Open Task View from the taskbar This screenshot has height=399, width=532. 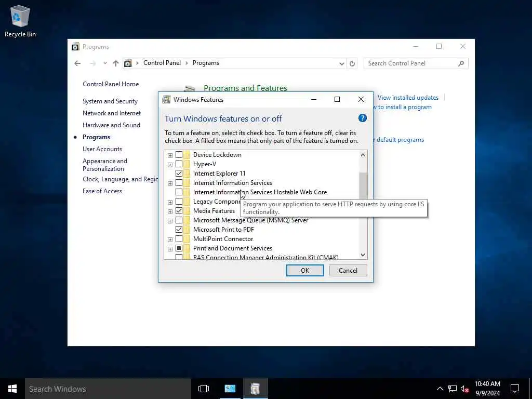[x=204, y=389]
